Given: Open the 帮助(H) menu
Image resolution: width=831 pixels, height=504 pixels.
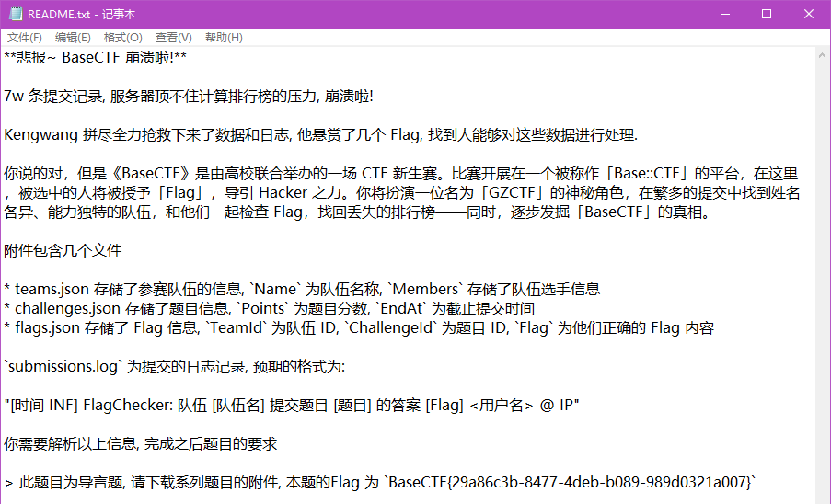Looking at the screenshot, I should point(224,38).
